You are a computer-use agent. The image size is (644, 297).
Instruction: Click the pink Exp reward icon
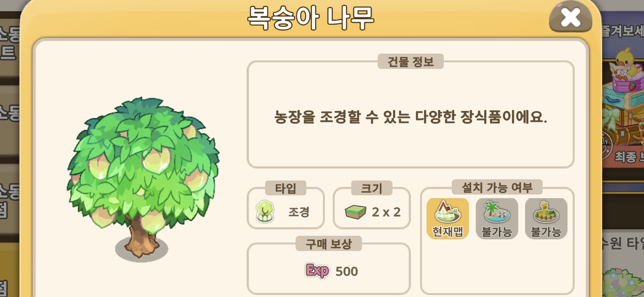pyautogui.click(x=317, y=271)
